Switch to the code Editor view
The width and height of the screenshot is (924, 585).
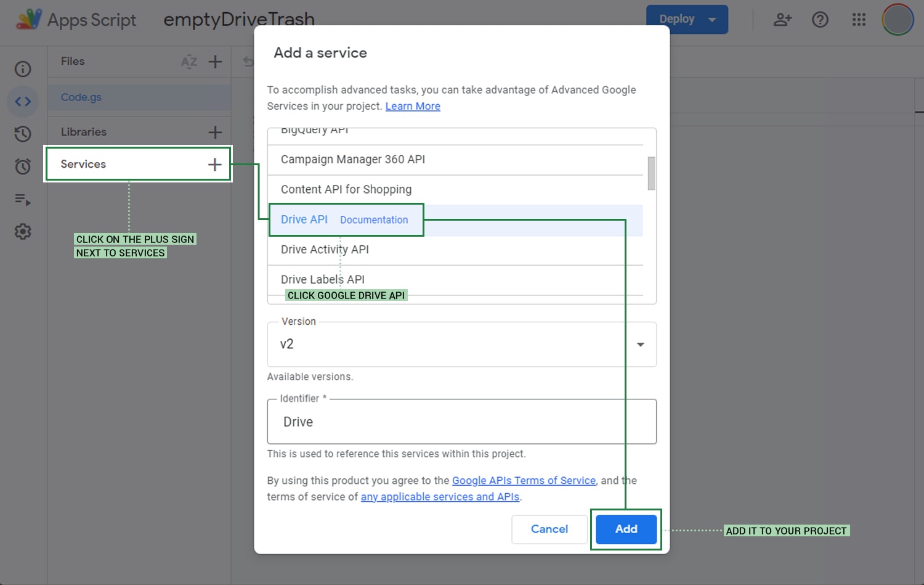(x=22, y=101)
